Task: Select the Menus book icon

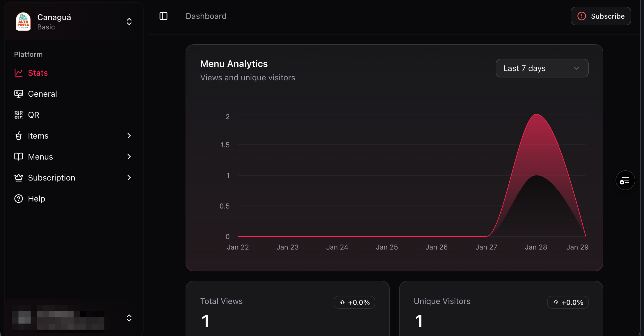Action: pyautogui.click(x=19, y=157)
